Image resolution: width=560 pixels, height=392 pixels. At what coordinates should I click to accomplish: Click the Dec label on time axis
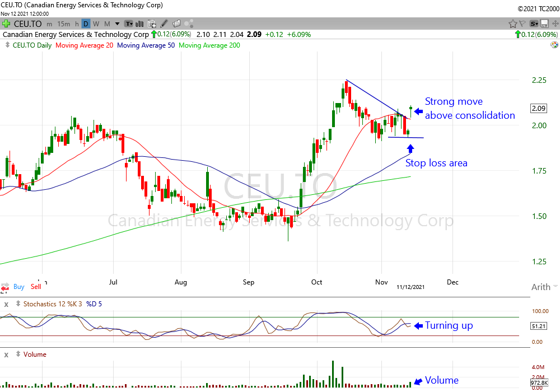coord(452,282)
